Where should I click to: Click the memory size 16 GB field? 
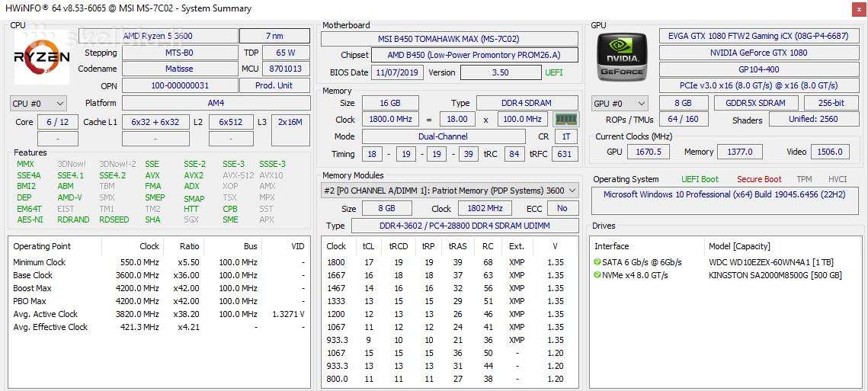point(390,103)
